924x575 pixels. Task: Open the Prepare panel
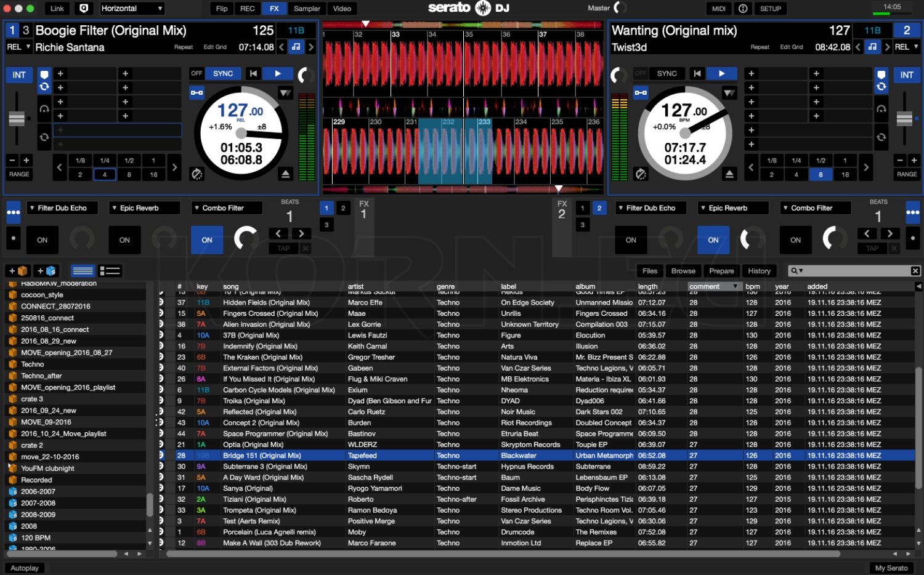coord(721,271)
